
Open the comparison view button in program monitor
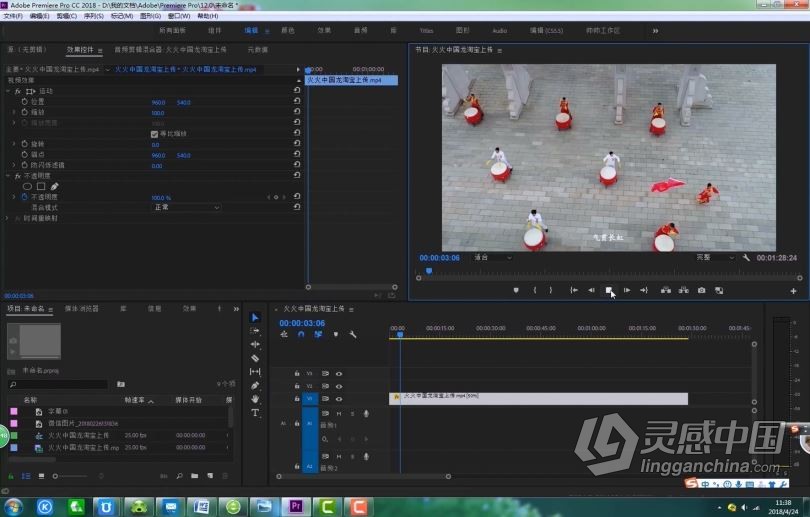(x=719, y=290)
